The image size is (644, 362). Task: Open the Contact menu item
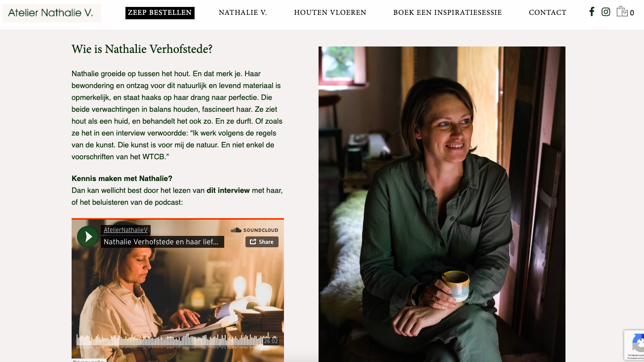548,13
